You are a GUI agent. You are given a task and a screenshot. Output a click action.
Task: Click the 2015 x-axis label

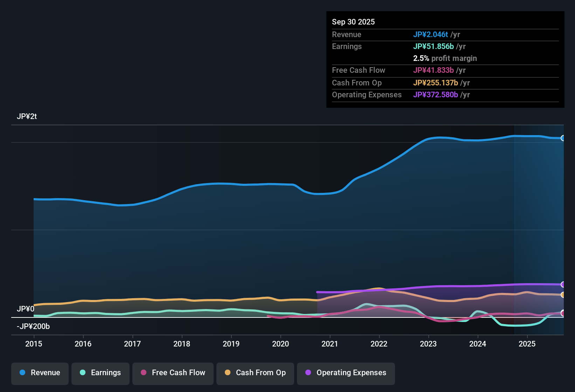(34, 344)
